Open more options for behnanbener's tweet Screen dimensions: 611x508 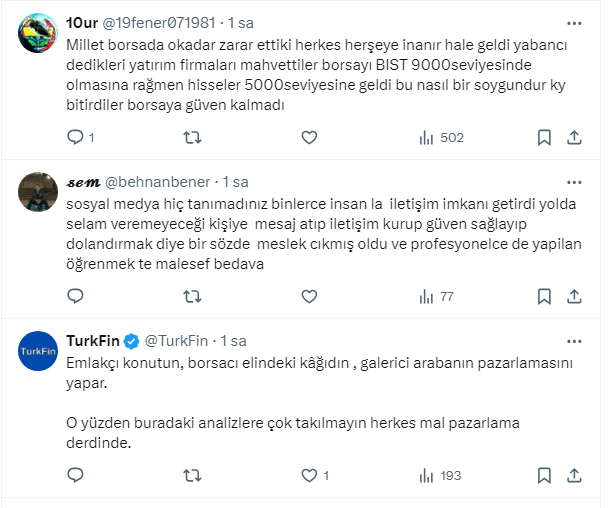[573, 182]
